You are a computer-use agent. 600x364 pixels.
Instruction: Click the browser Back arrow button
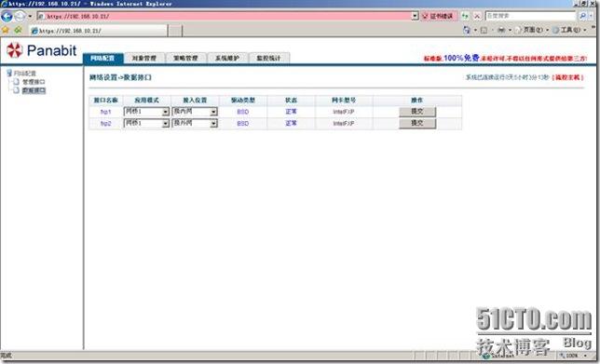click(7, 17)
